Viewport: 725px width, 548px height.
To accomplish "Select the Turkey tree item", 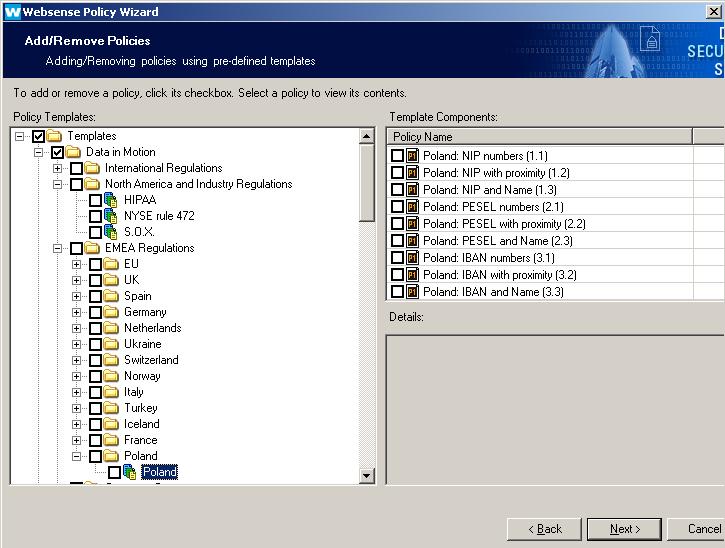I will [x=141, y=408].
